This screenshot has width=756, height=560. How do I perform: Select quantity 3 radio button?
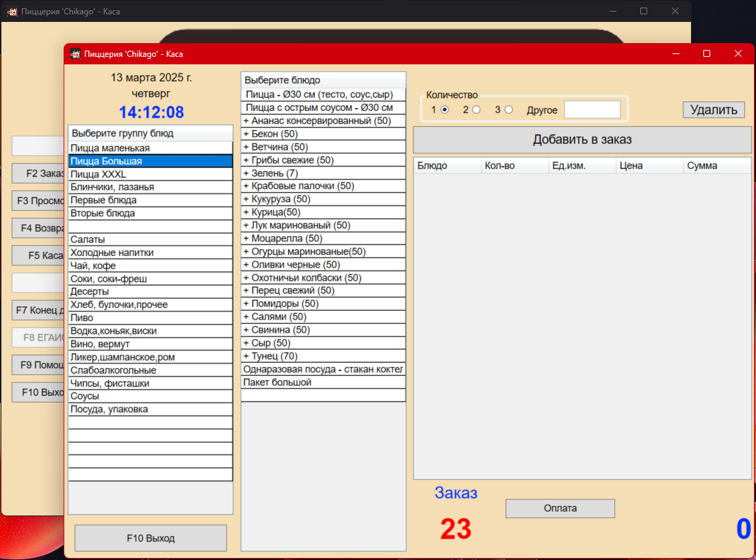(508, 110)
